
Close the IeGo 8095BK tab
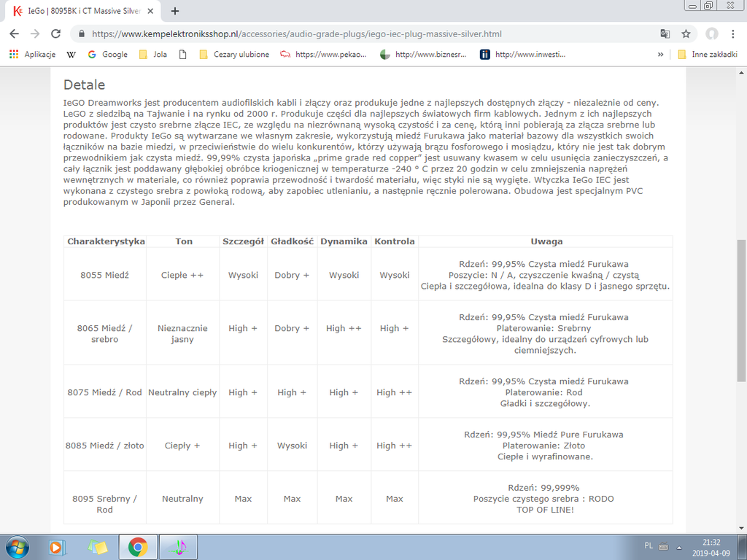tap(150, 10)
